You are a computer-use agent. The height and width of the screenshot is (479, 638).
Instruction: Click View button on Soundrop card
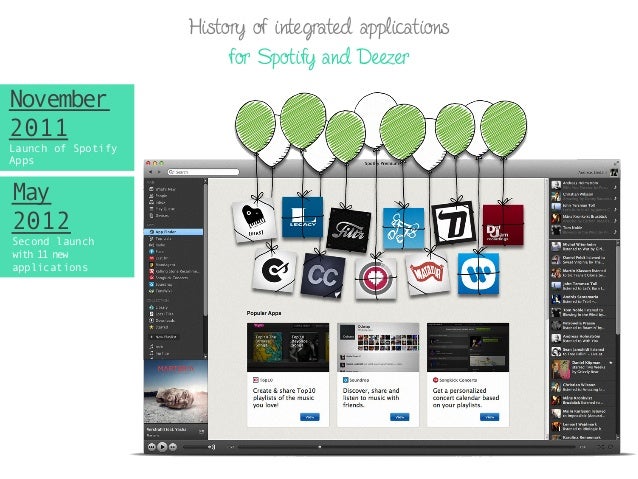(x=400, y=417)
